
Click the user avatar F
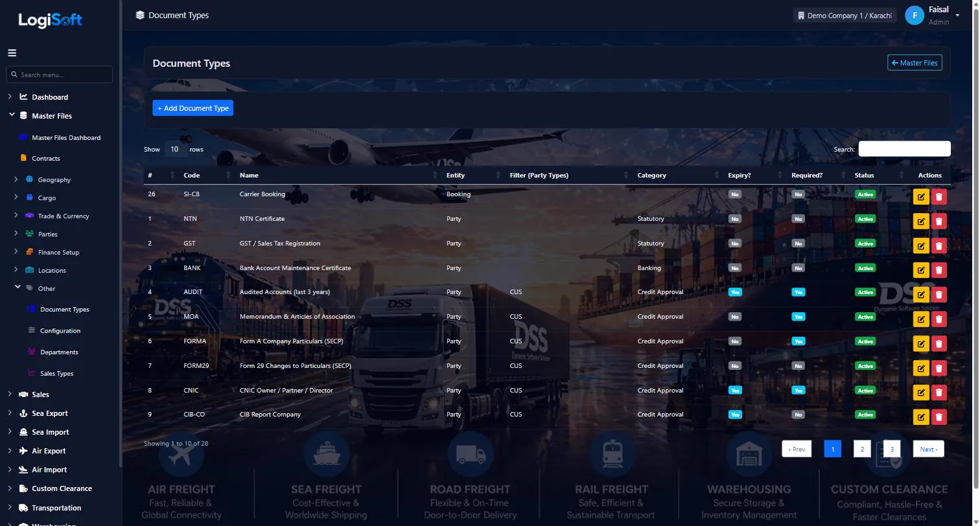pos(914,16)
